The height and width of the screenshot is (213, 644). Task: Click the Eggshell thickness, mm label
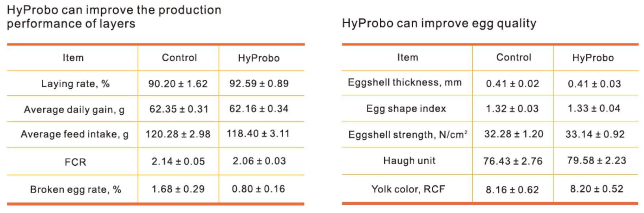405,83
